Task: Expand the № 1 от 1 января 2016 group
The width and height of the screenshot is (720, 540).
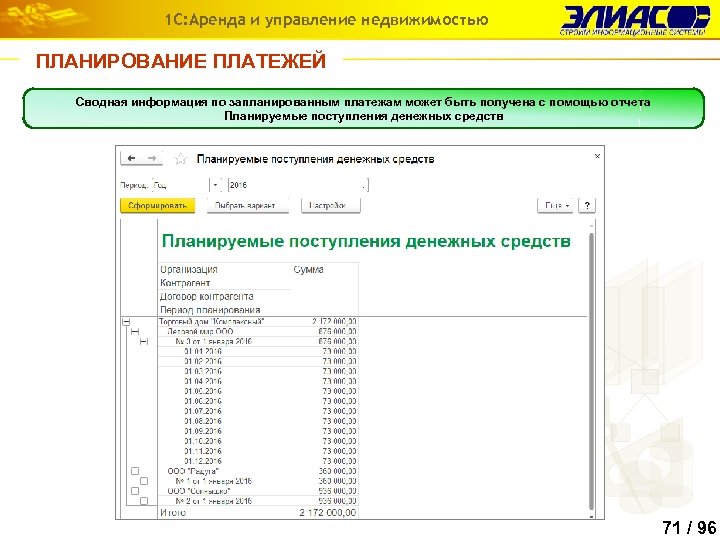Action: coord(144,481)
